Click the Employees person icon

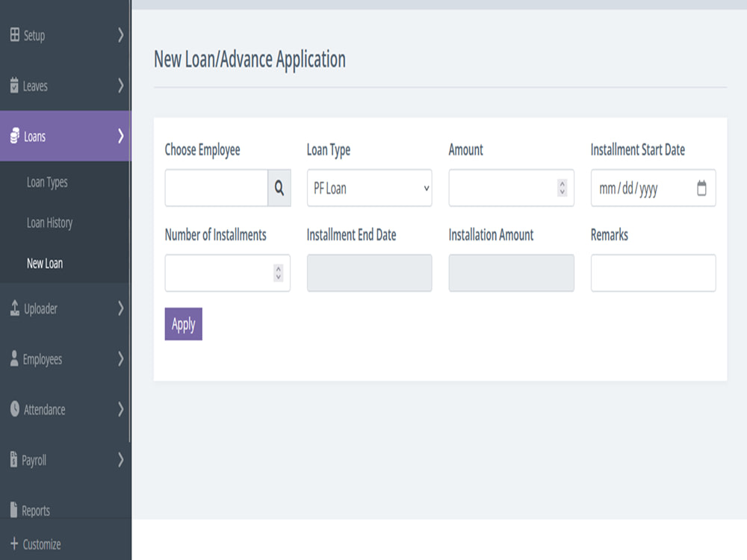tap(14, 359)
